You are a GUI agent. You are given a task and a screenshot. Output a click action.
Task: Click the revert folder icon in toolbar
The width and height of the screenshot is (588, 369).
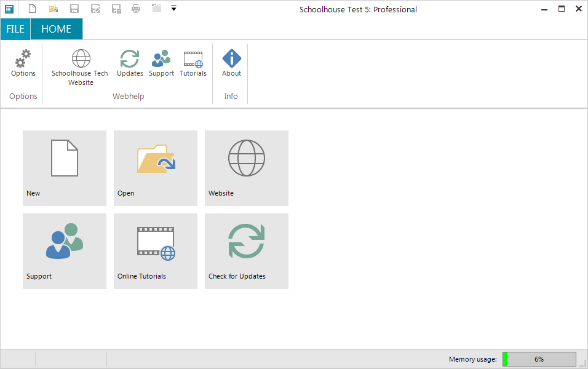point(156,8)
